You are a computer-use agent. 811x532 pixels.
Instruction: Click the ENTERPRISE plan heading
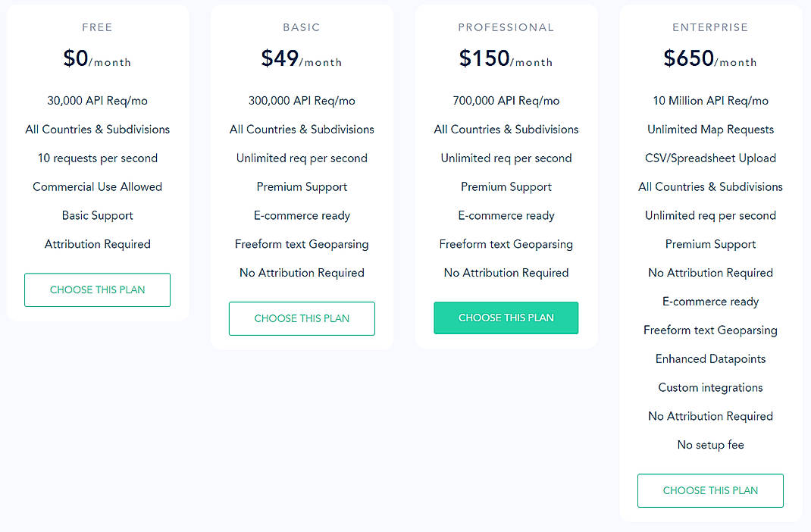pyautogui.click(x=710, y=27)
